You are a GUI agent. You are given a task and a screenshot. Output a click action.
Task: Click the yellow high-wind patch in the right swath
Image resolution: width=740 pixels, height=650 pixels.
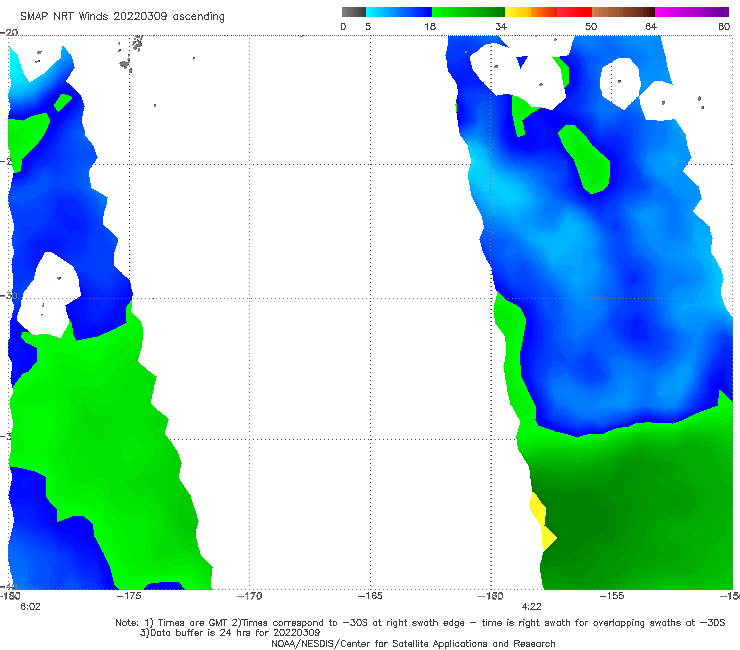click(x=543, y=522)
